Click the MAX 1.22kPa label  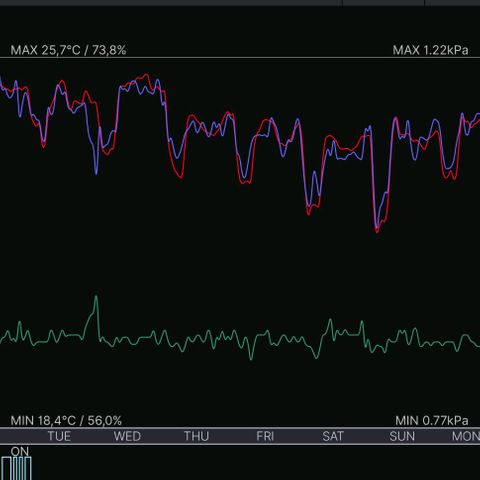click(x=430, y=50)
